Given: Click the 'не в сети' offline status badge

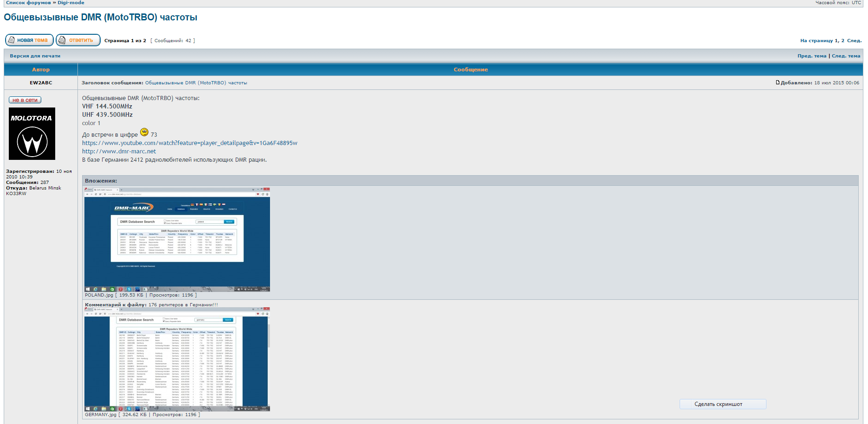Looking at the screenshot, I should coord(25,100).
